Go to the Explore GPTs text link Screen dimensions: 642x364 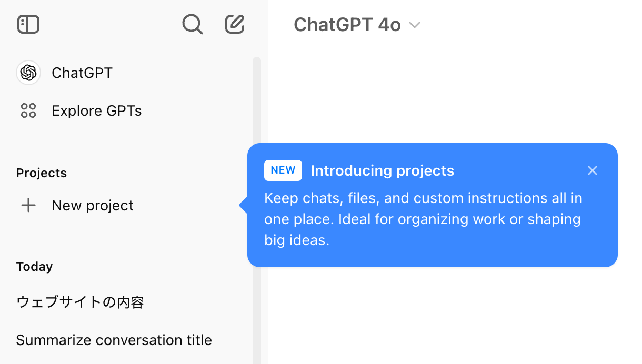pos(97,111)
